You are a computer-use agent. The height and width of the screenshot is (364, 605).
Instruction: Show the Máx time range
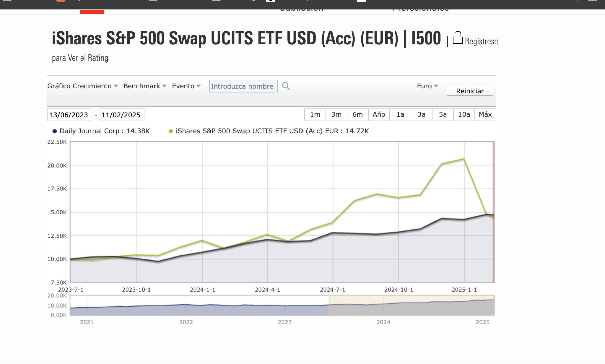[485, 115]
